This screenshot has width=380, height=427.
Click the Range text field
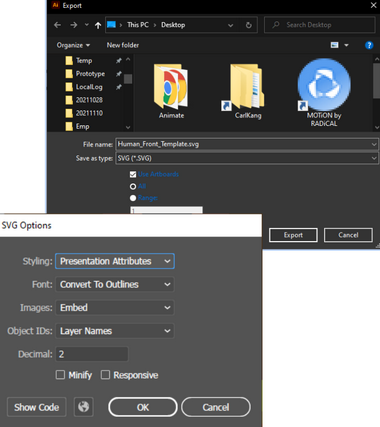point(166,210)
